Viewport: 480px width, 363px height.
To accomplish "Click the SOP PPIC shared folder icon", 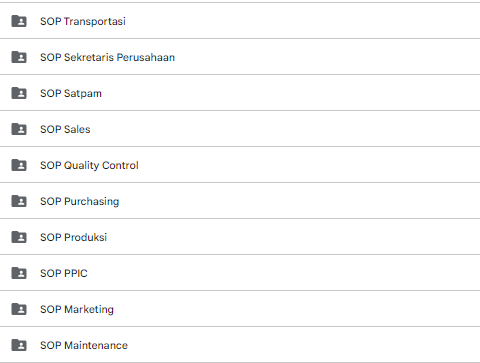I will tap(19, 273).
